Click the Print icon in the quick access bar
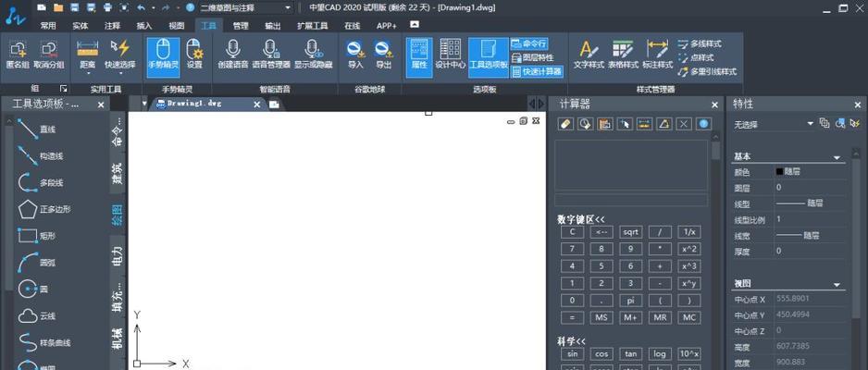 point(107,7)
